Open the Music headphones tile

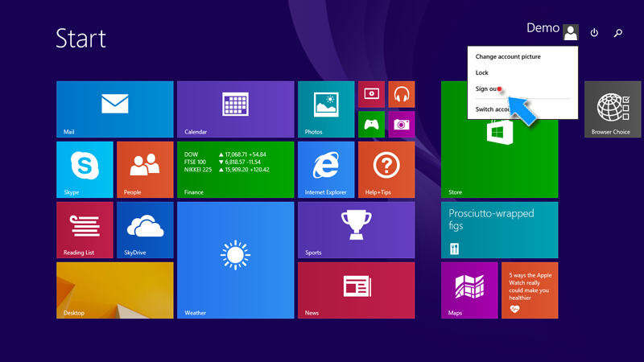[x=402, y=94]
